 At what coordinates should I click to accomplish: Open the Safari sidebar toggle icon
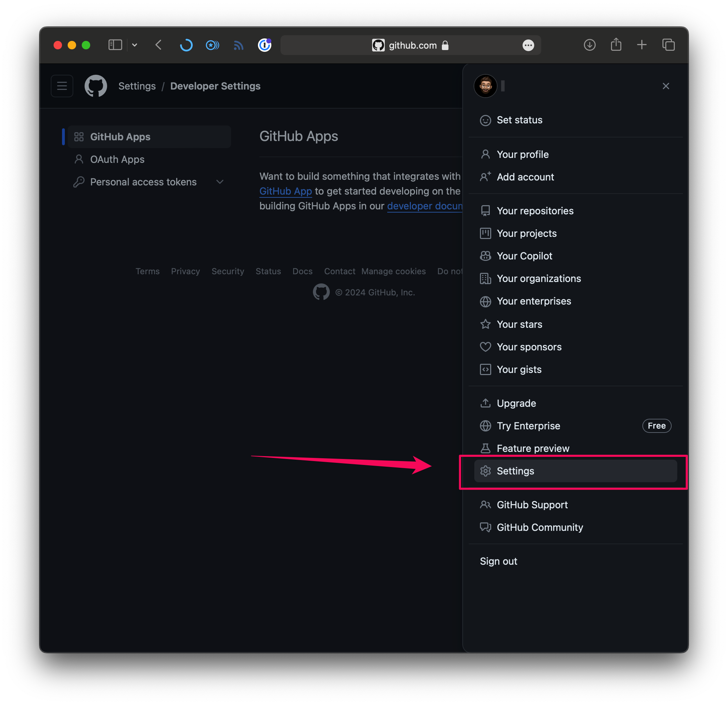pyautogui.click(x=115, y=45)
